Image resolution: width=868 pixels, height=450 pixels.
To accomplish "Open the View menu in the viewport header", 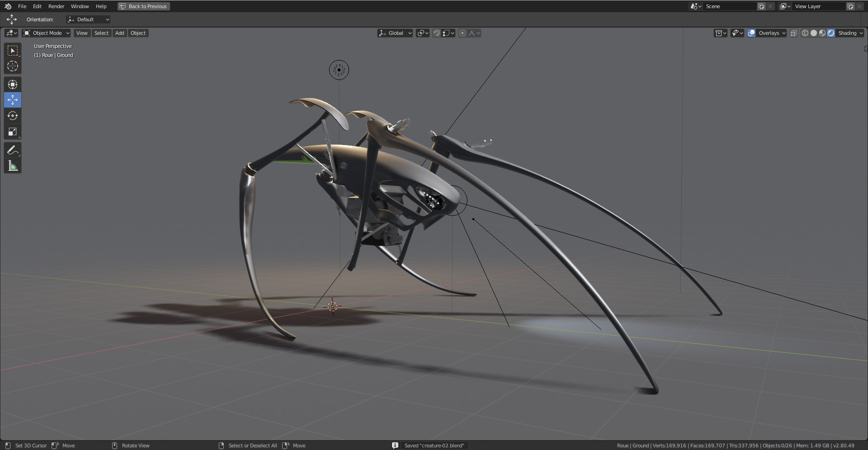I will point(82,33).
